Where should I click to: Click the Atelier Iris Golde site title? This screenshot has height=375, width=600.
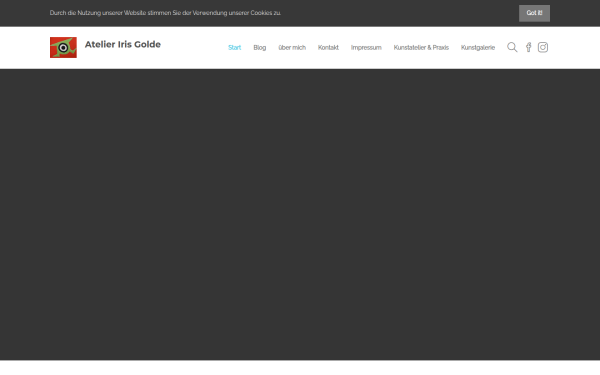[x=123, y=44]
